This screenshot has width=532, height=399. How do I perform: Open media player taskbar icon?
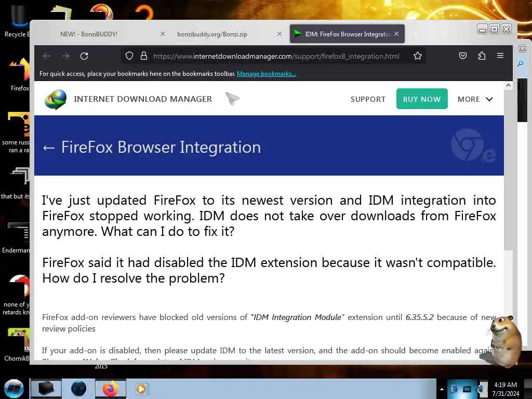pyautogui.click(x=141, y=389)
